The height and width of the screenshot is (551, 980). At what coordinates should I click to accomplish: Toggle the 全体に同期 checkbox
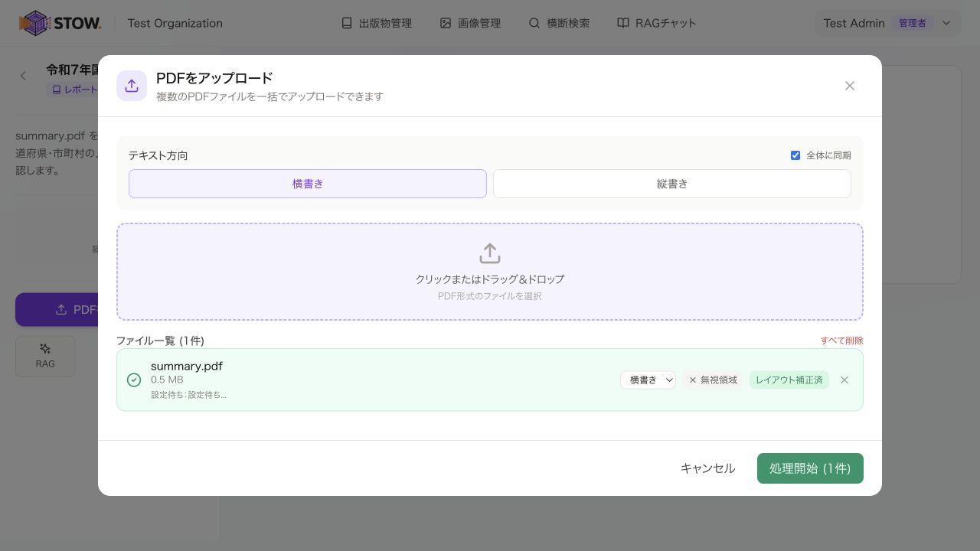point(795,155)
